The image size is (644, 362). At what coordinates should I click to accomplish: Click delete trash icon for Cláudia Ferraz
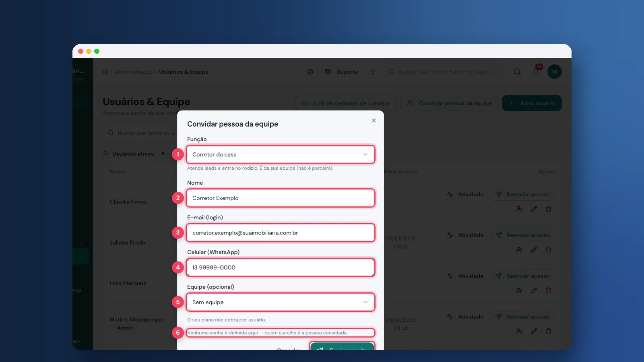click(x=548, y=209)
